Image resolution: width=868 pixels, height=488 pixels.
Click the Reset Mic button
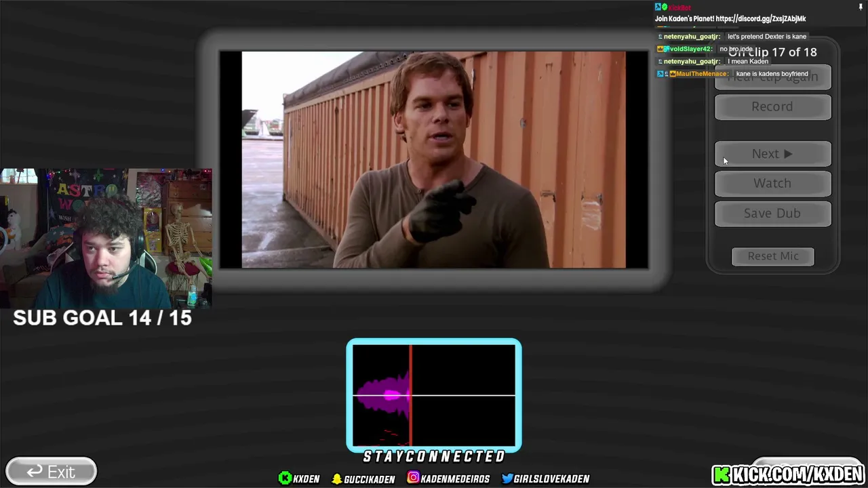[x=773, y=256]
